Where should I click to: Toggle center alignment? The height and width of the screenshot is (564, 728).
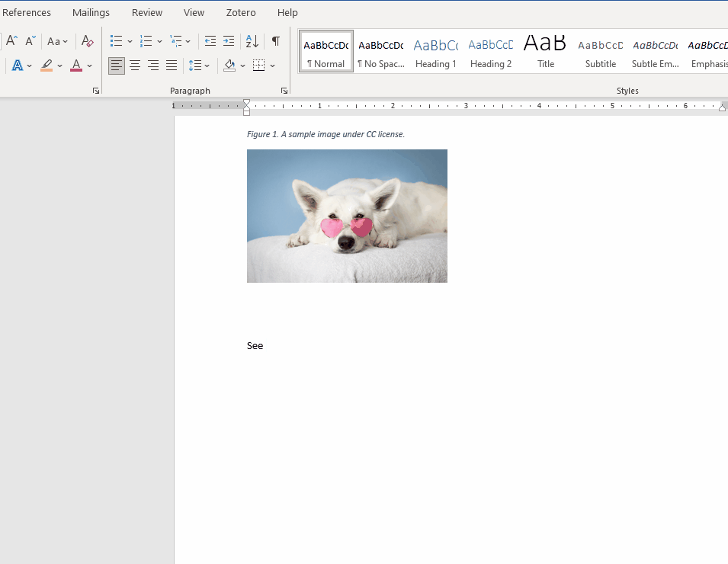pos(135,66)
